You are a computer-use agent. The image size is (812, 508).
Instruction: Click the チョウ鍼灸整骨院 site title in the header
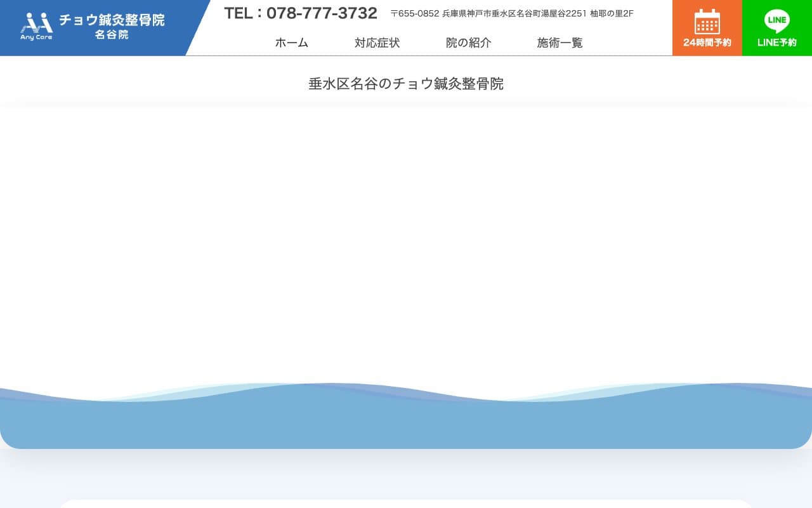112,20
